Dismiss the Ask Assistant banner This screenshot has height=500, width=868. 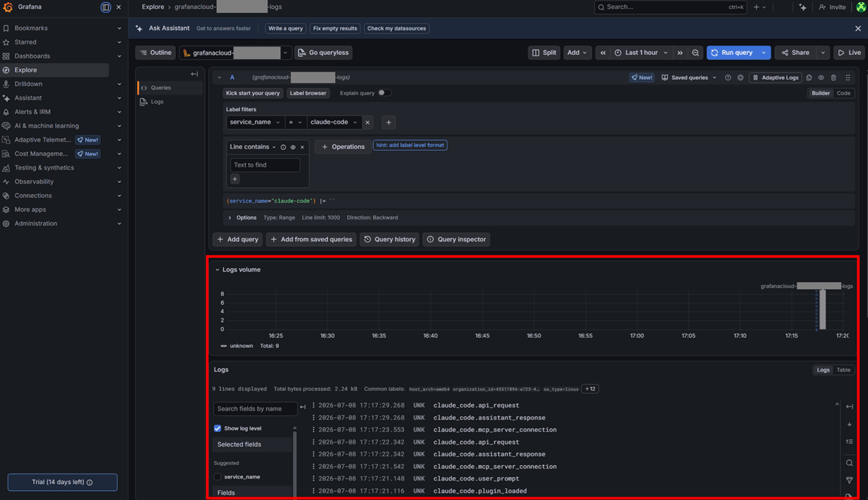click(x=858, y=28)
